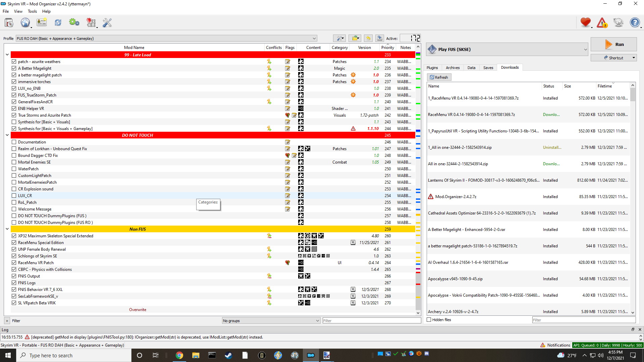Uncheck the ENB Helper VR mod
The height and width of the screenshot is (362, 644).
tap(14, 109)
